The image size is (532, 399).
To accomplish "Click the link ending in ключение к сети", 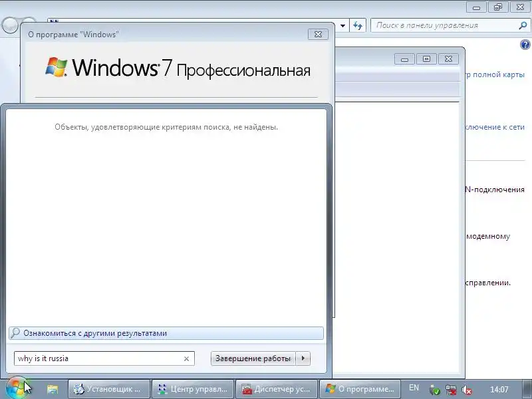I will click(x=495, y=127).
